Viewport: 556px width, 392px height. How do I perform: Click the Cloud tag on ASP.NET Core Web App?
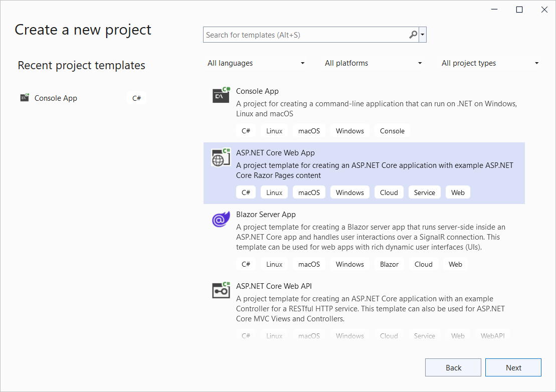(389, 192)
